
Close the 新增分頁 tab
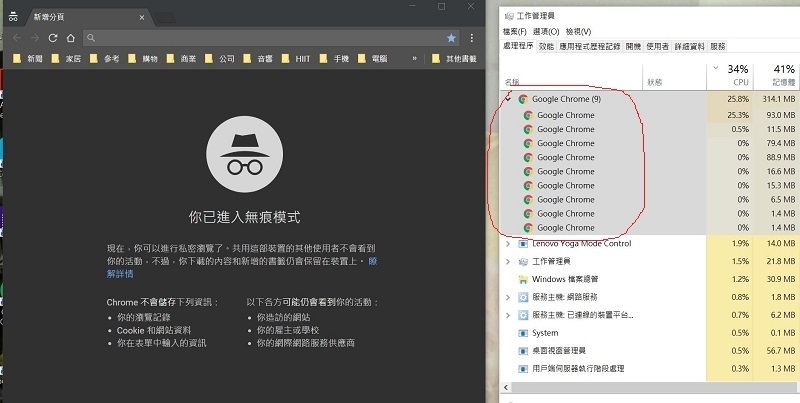[x=142, y=17]
